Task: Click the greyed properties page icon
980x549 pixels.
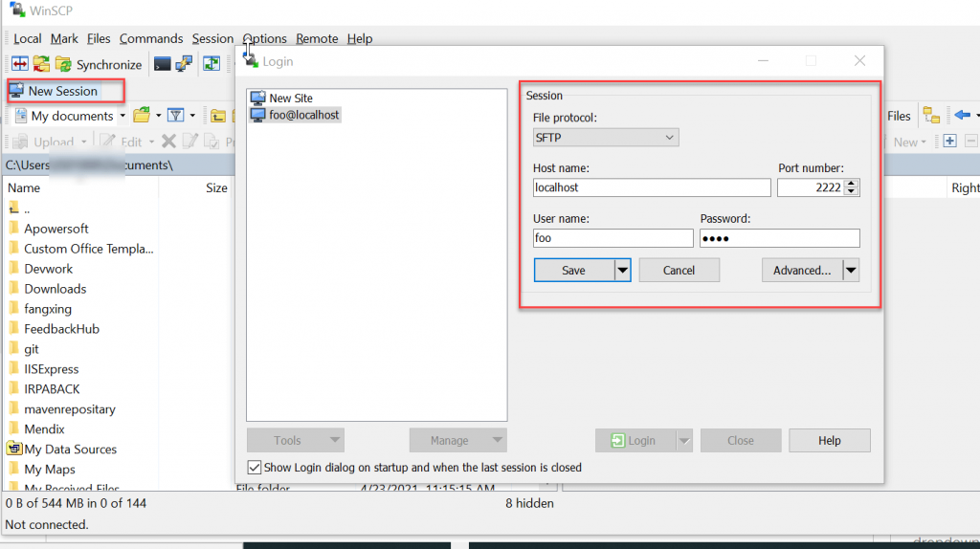Action: click(212, 142)
